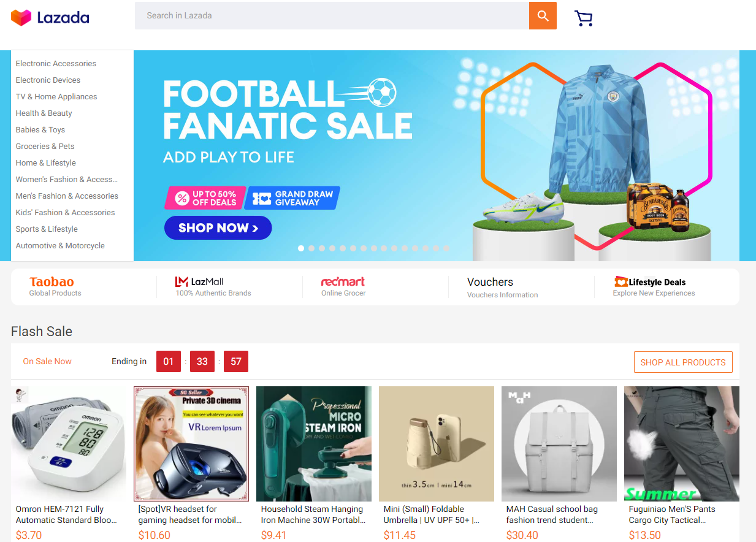
Task: Open Lifestyle Deals section
Action: click(x=654, y=286)
